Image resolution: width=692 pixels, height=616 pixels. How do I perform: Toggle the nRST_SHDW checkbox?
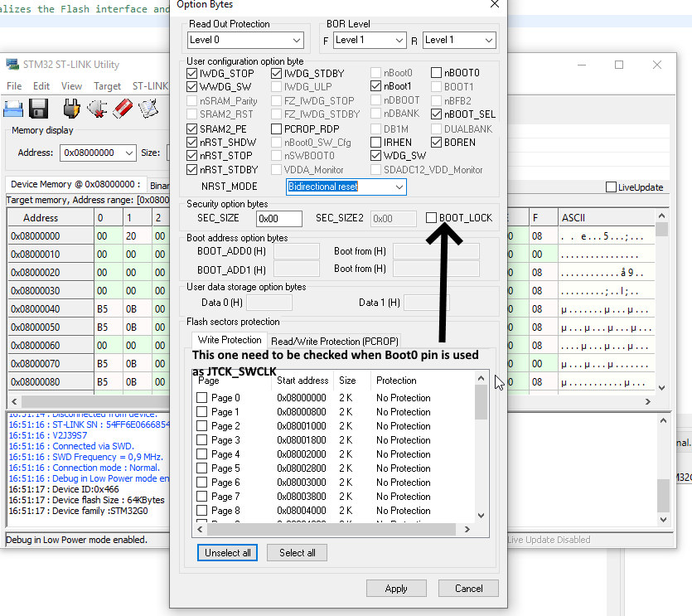(191, 143)
